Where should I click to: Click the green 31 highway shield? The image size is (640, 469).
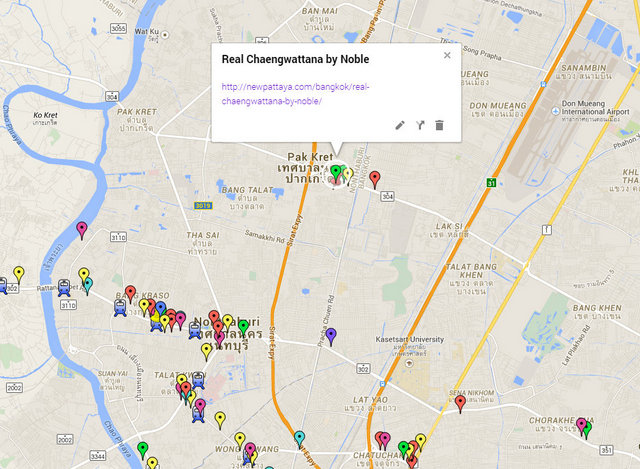click(491, 182)
